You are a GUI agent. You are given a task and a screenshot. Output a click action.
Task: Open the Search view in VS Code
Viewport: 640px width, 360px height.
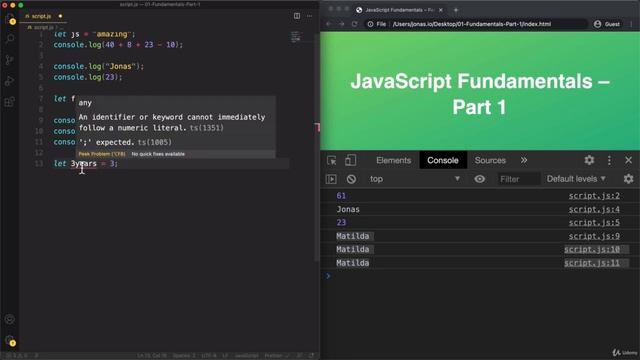click(x=10, y=39)
